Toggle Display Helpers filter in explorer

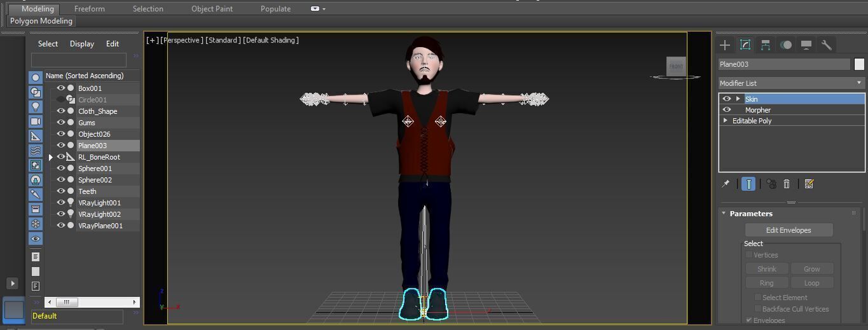tap(36, 135)
